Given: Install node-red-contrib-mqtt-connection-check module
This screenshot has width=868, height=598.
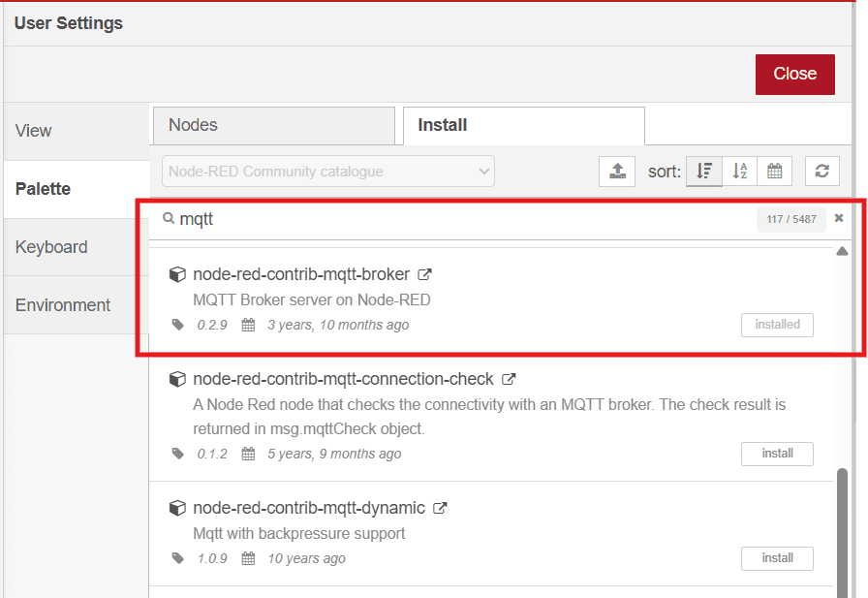Looking at the screenshot, I should [777, 454].
